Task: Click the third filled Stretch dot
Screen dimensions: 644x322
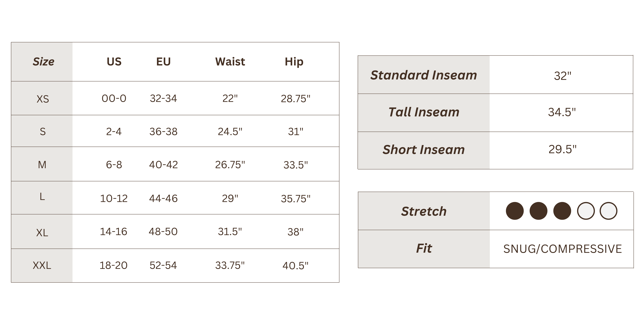Action: (x=562, y=211)
